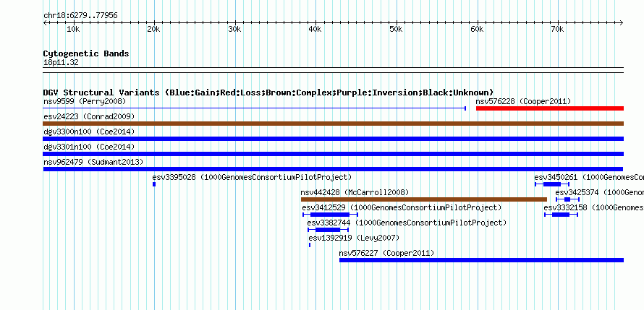Click the thin blue nsv9599 line
644x310 pixels.
(x=254, y=108)
